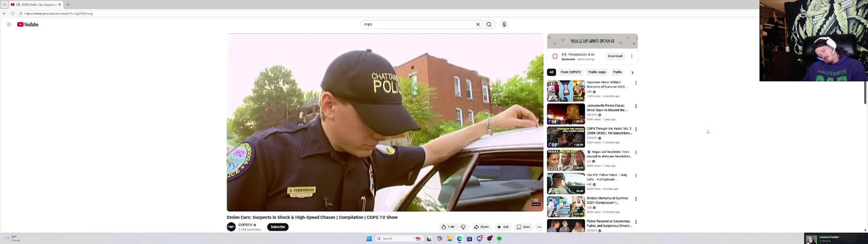Start voice search with the microphone icon

point(504,24)
